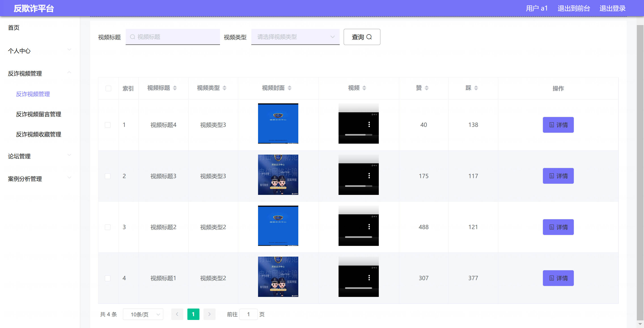The image size is (644, 328).
Task: Select checkbox for row 视频标题2
Action: click(x=108, y=227)
